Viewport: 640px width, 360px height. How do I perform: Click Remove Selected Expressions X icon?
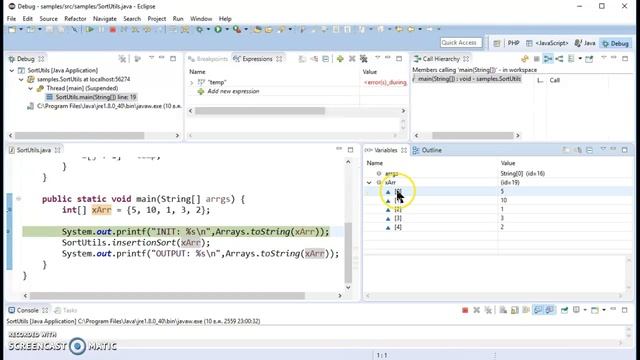click(x=352, y=59)
